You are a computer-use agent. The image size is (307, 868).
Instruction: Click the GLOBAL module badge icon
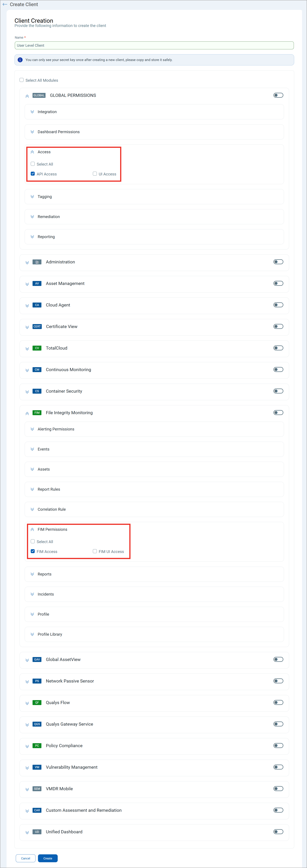pos(39,95)
